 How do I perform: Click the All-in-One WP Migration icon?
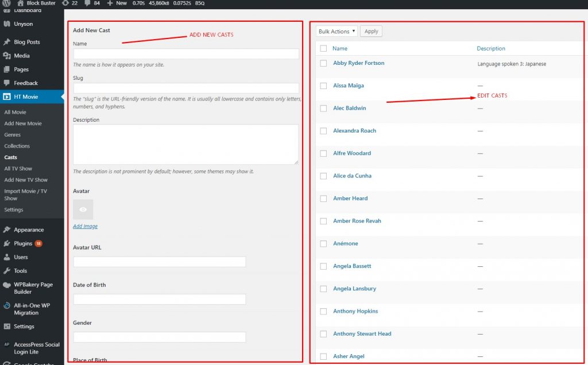[7, 306]
